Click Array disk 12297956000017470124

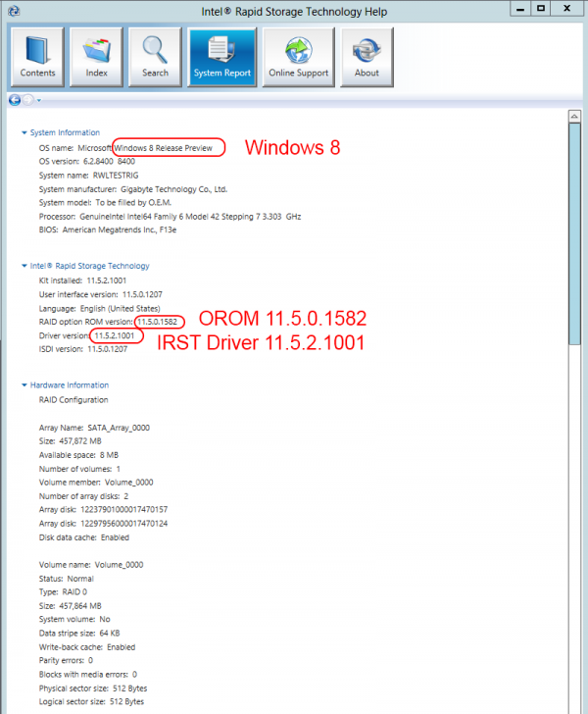[103, 524]
